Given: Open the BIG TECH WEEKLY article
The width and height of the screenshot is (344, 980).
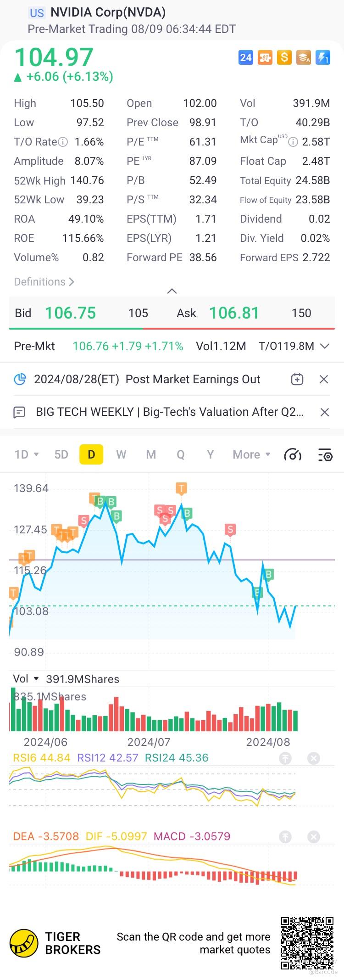Looking at the screenshot, I should click(170, 412).
